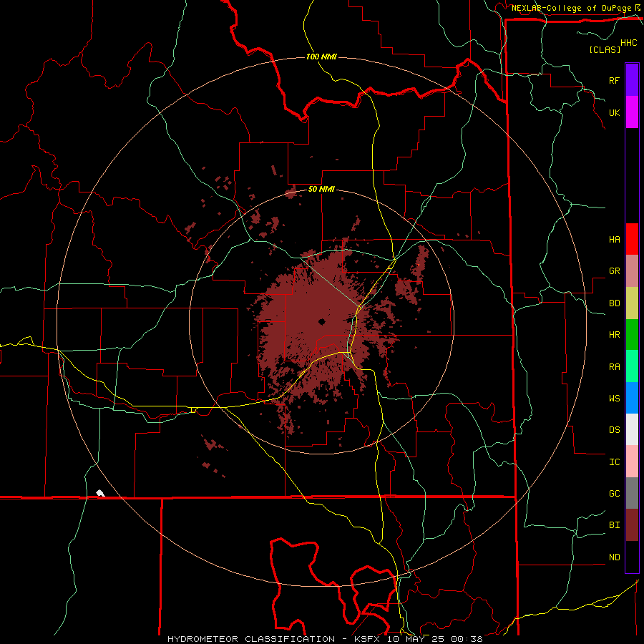Click the ND legend label text
644x644 pixels.
click(614, 557)
